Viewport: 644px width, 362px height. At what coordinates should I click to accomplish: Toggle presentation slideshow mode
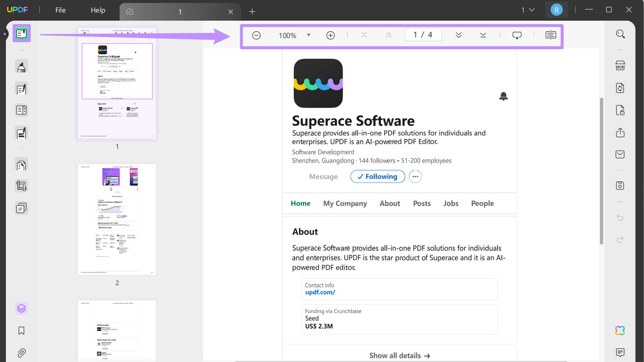tap(517, 35)
